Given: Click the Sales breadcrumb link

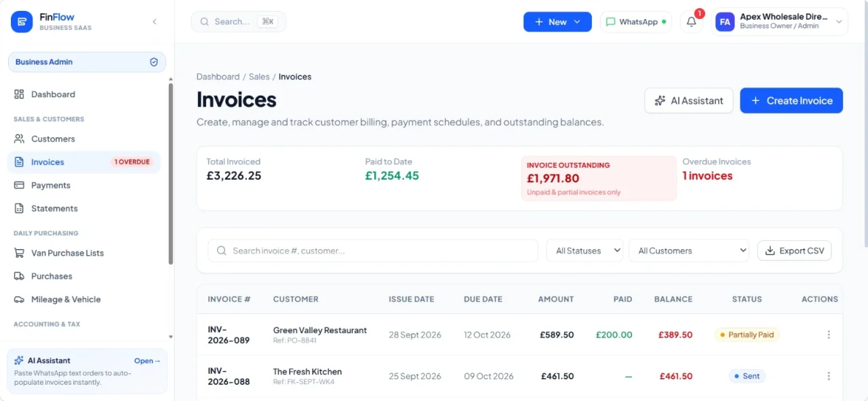Looking at the screenshot, I should (259, 77).
